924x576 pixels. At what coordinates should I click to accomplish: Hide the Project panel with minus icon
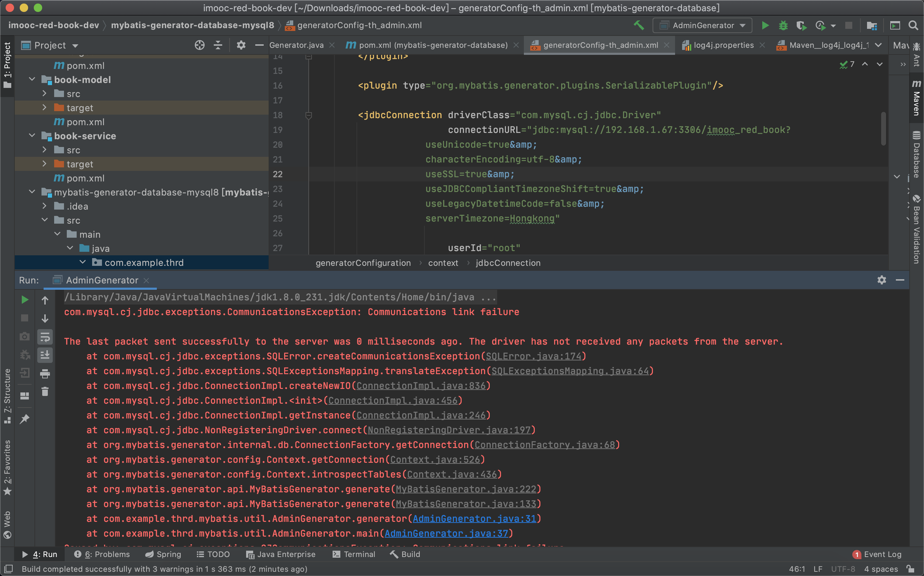[259, 45]
